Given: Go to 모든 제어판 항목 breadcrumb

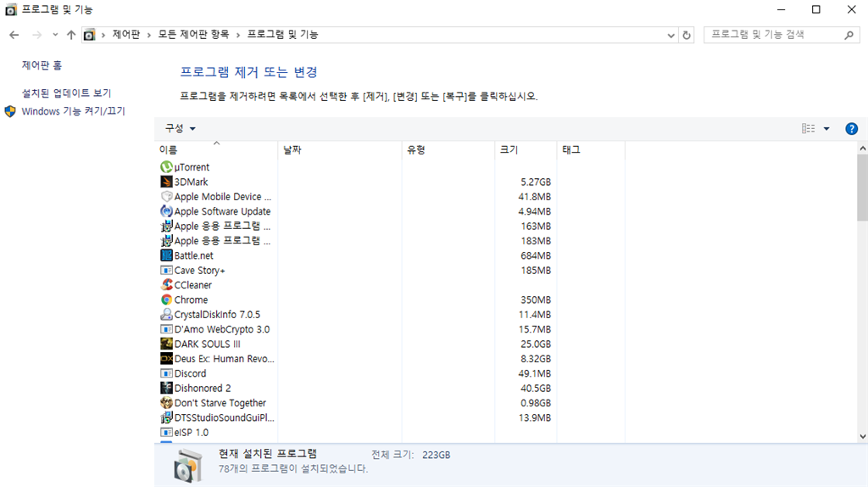Looking at the screenshot, I should coord(194,34).
